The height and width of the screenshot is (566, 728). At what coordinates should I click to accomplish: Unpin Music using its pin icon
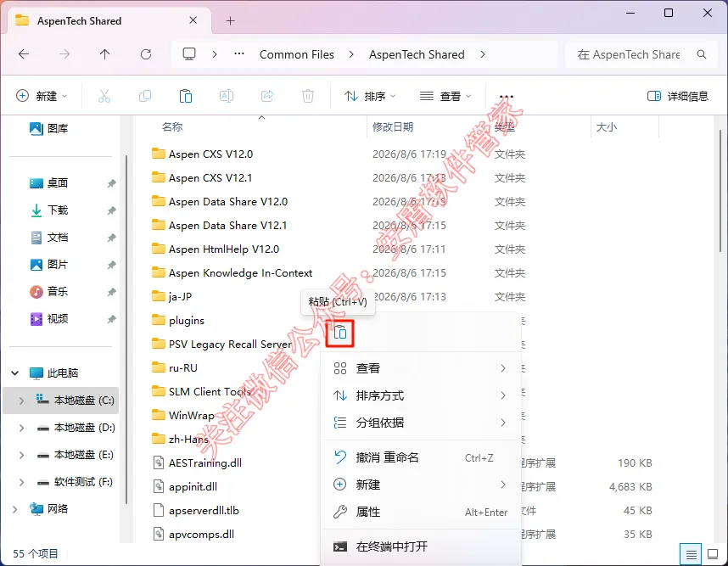(111, 292)
